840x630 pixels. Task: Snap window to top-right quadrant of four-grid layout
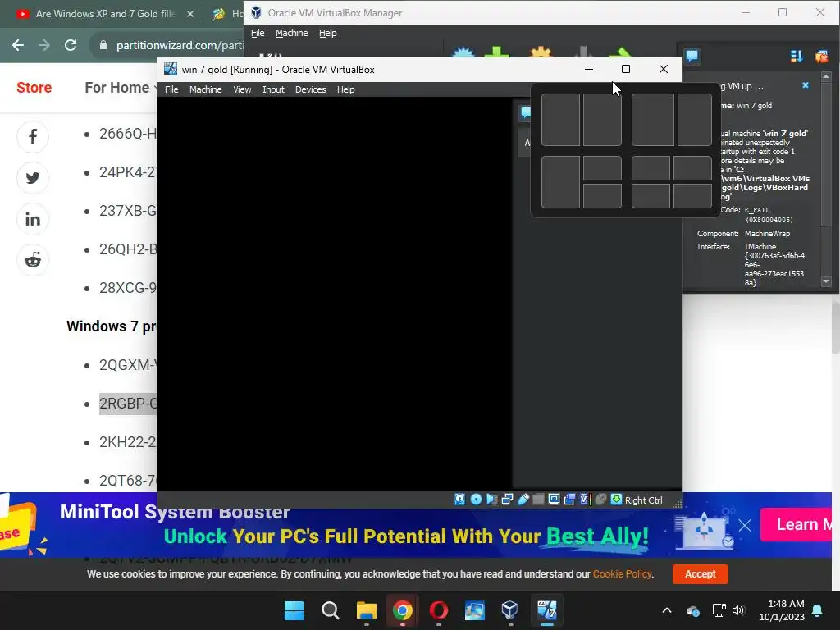[692, 168]
